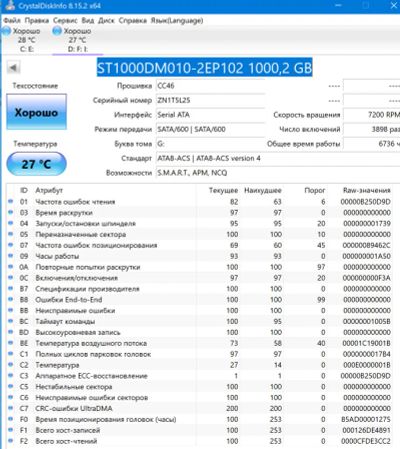400x449 pixels.
Task: Click raw value 00001C19001B
Action: (366, 343)
